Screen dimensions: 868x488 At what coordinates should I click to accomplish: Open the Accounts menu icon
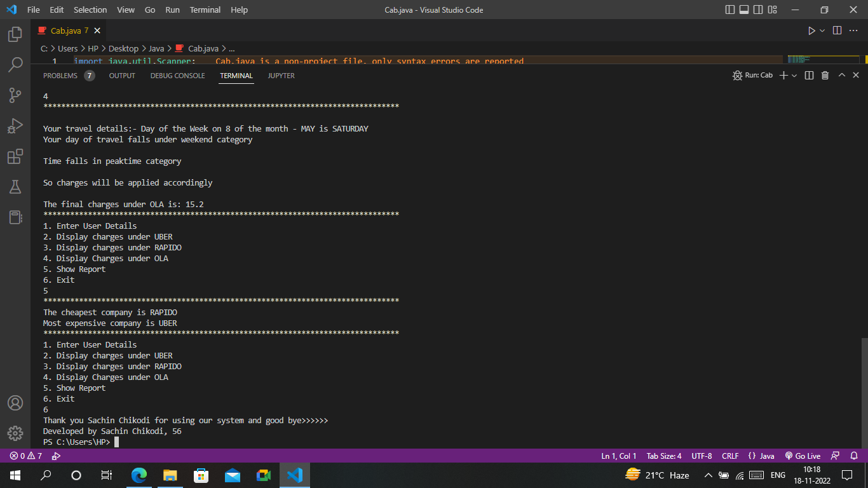point(15,403)
